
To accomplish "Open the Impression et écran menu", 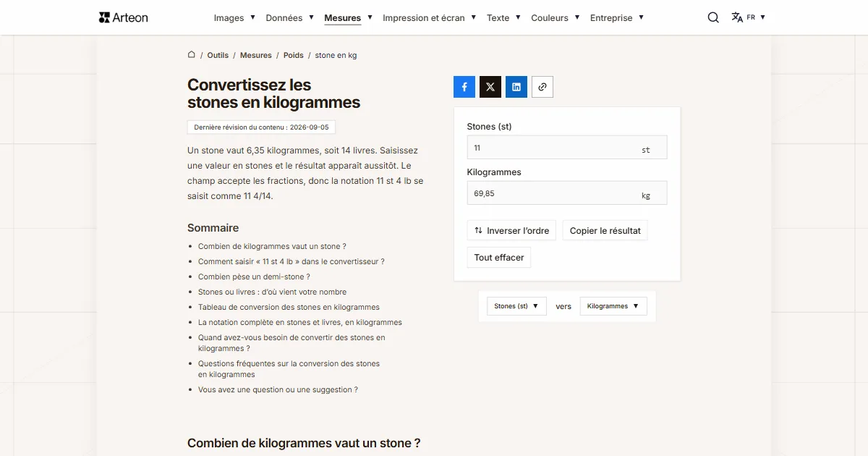I will point(430,17).
